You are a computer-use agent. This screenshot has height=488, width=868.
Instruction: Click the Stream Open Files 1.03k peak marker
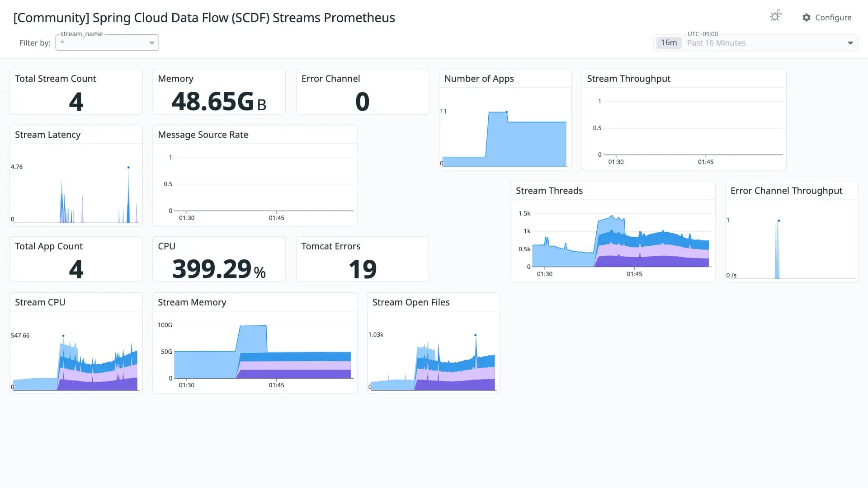click(x=475, y=335)
